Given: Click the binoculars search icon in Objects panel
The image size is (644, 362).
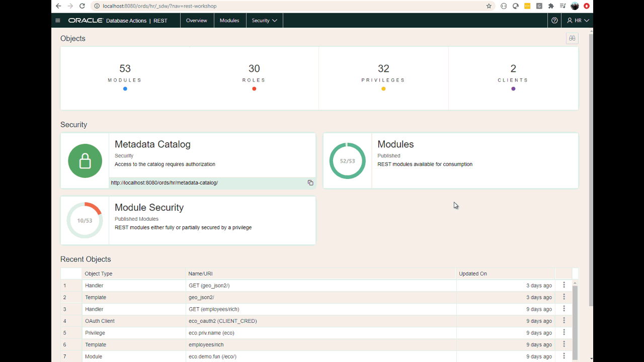Looking at the screenshot, I should [572, 38].
